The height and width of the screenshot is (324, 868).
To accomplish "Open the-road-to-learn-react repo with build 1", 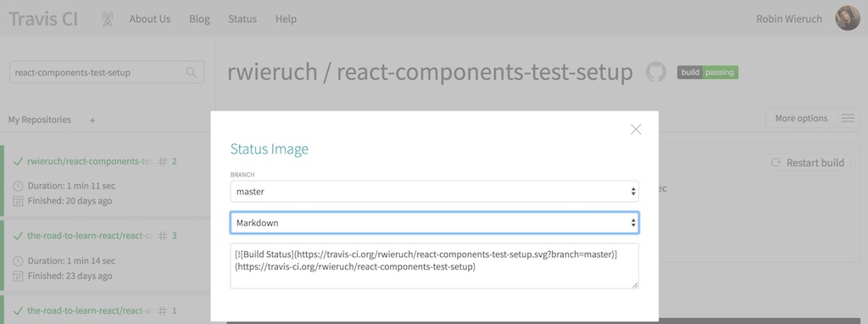I will (x=90, y=310).
